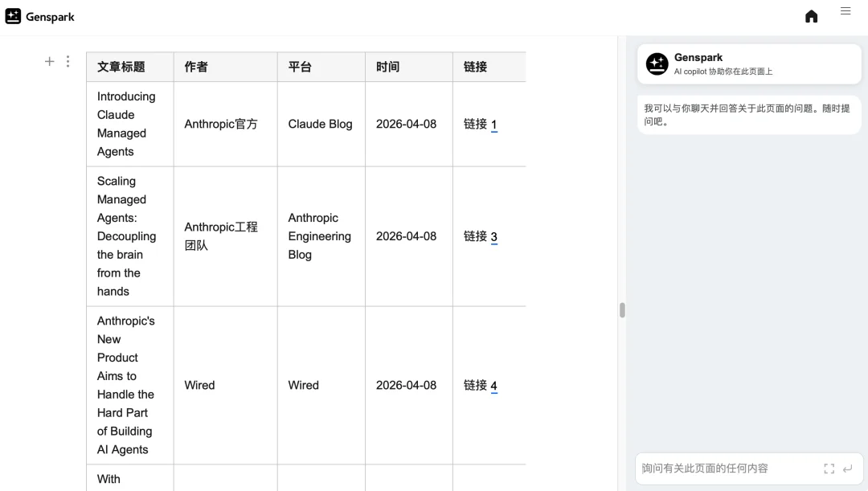Focus the ask-about-this-page input field

point(730,468)
